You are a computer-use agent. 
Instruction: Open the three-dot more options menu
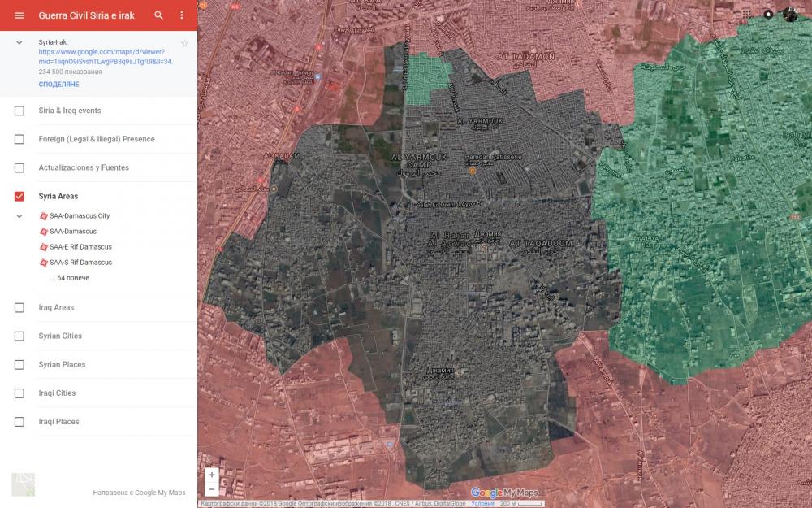182,15
